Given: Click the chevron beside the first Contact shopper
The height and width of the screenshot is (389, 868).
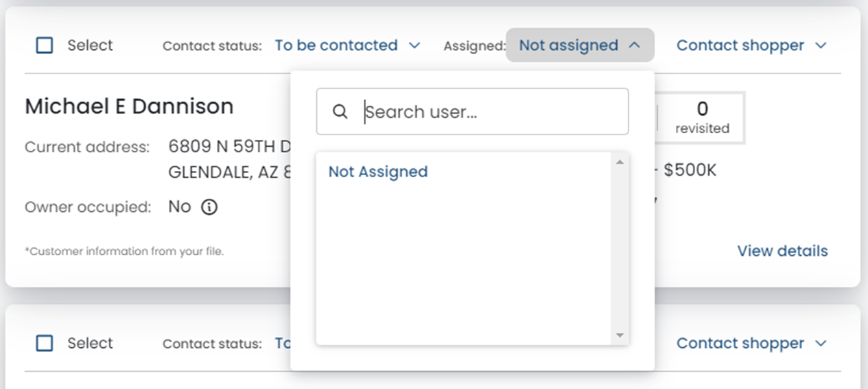Looking at the screenshot, I should tap(821, 45).
